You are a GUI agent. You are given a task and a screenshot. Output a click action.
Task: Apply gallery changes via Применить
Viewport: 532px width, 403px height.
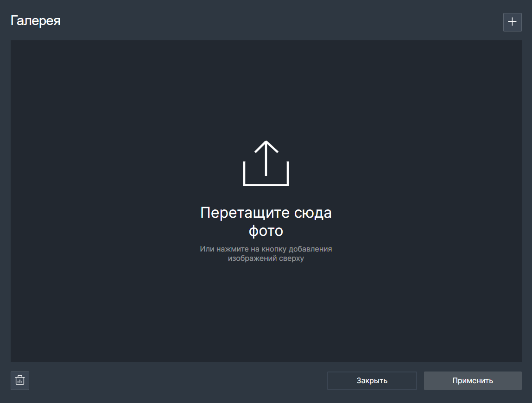point(473,381)
